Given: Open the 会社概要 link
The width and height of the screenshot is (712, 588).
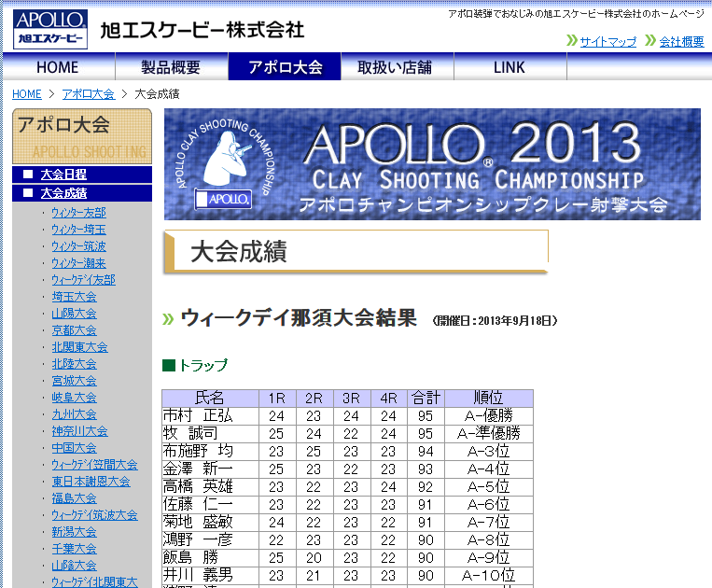Looking at the screenshot, I should [681, 42].
